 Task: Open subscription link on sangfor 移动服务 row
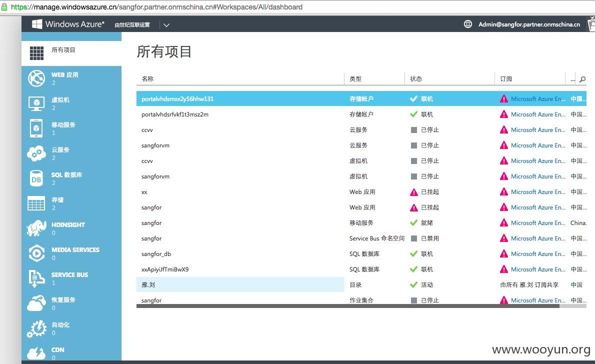(538, 223)
